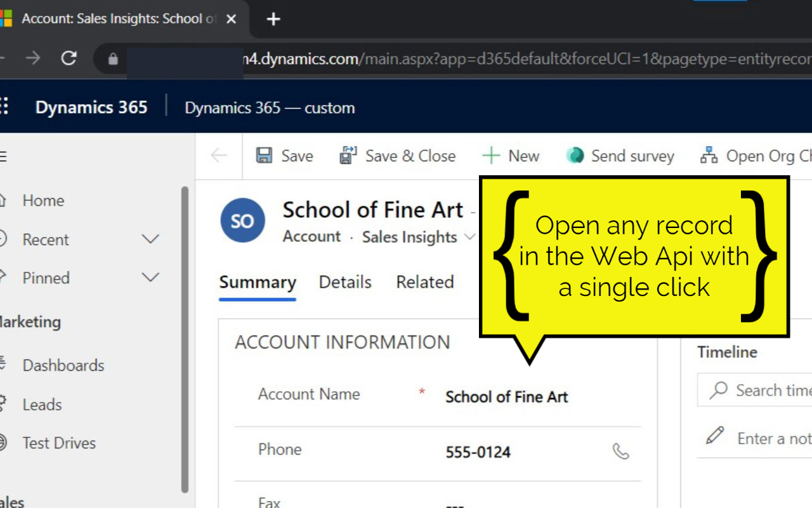Click the plus icon to create New record
Screen dimensions: 812x508
(491, 155)
